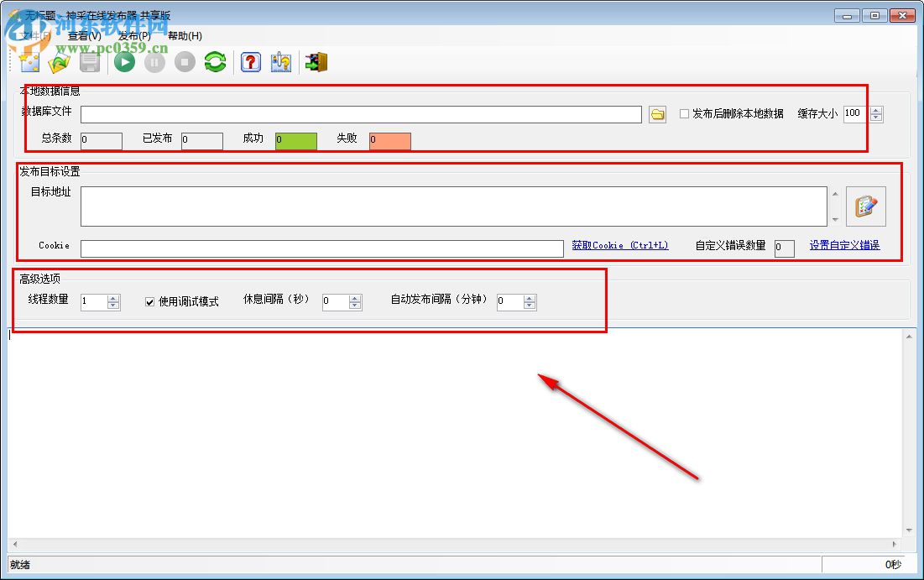
Task: Decrease 休息间隔(秒) with down arrow
Action: [355, 306]
